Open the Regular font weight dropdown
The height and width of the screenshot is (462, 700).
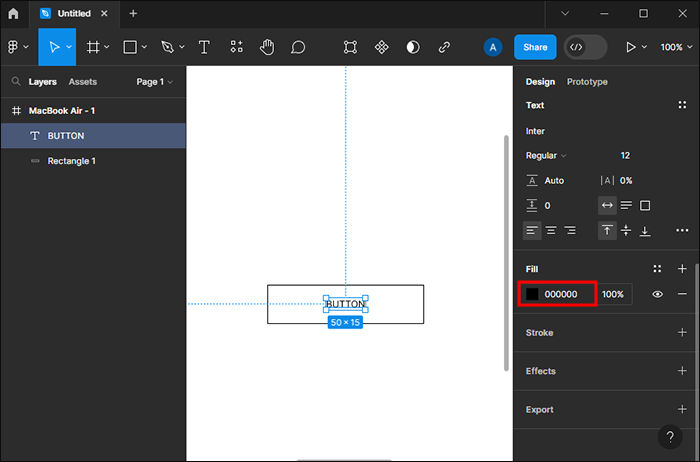(x=546, y=156)
